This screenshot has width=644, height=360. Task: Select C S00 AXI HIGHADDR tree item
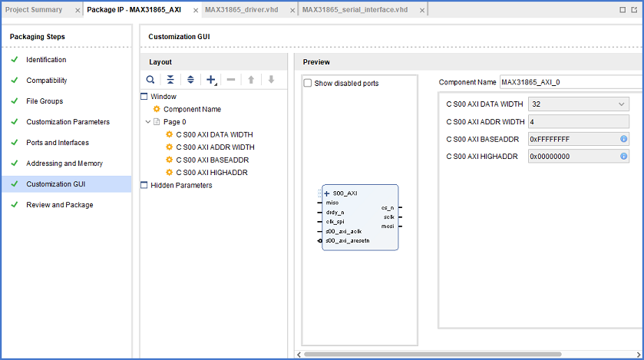click(x=212, y=173)
